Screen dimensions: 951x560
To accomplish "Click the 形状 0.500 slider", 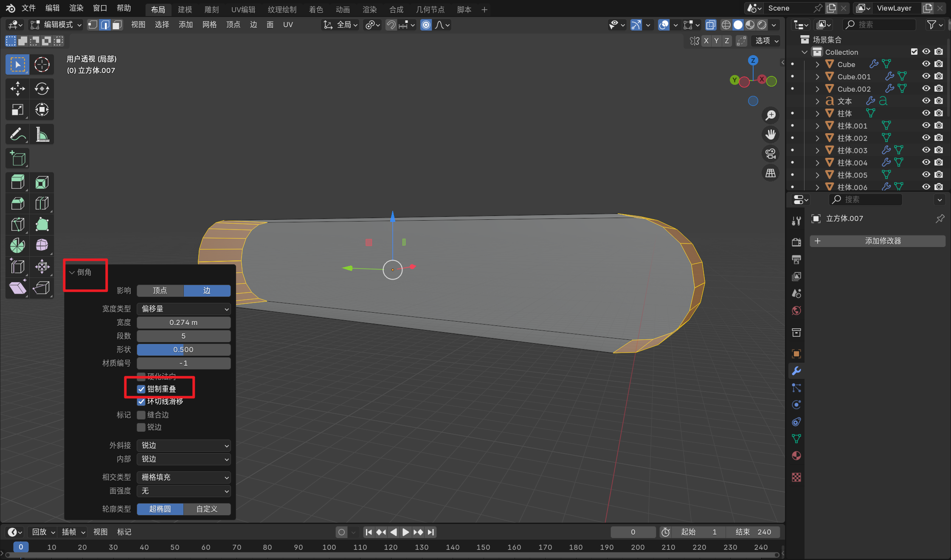I will click(x=183, y=350).
